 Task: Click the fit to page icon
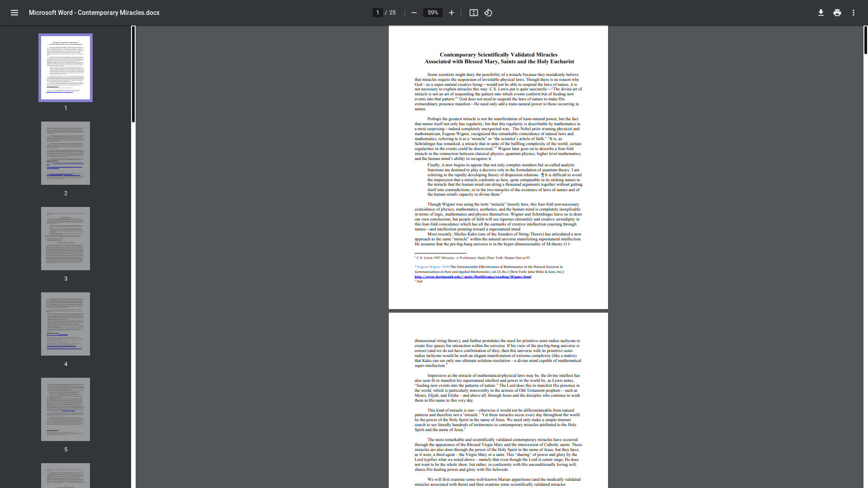tap(473, 13)
